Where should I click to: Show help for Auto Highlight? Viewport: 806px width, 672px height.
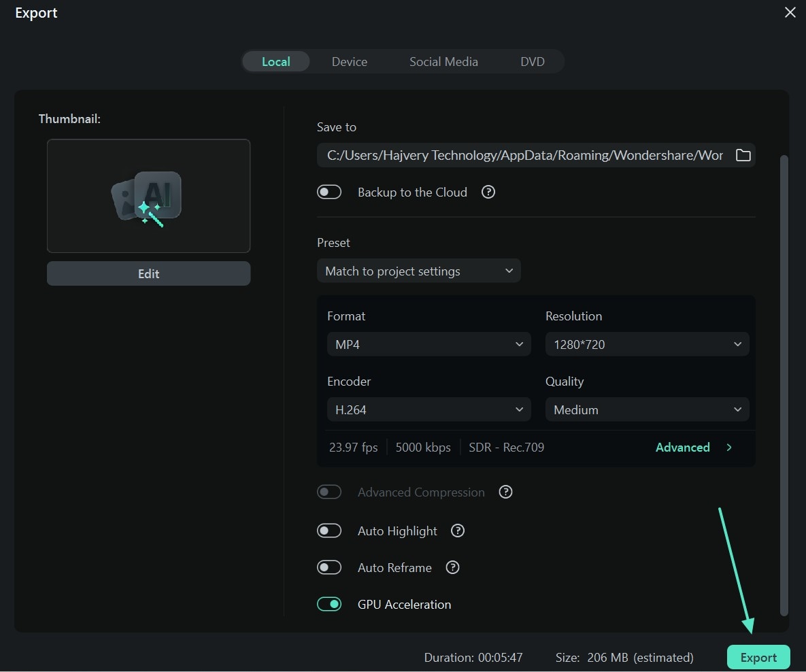click(458, 531)
